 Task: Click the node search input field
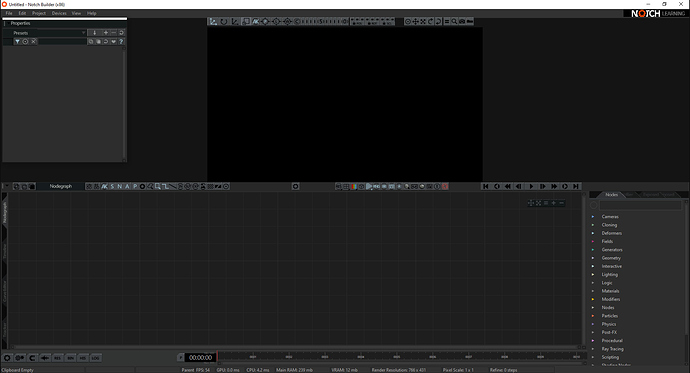[640, 205]
